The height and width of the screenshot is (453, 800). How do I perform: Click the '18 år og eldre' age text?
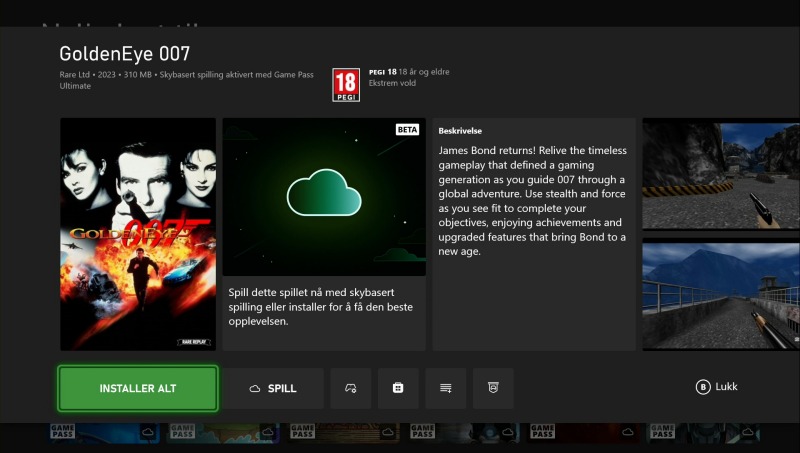click(424, 72)
